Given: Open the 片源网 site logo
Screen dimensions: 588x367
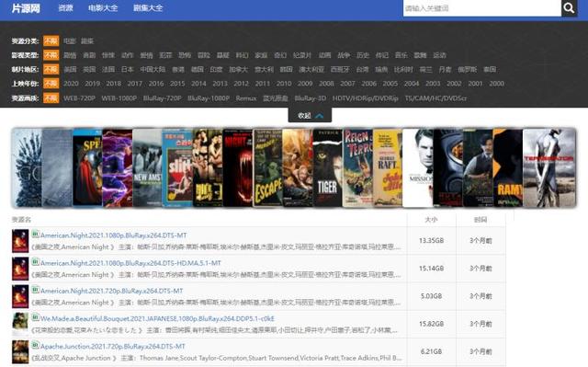Looking at the screenshot, I should coord(26,8).
